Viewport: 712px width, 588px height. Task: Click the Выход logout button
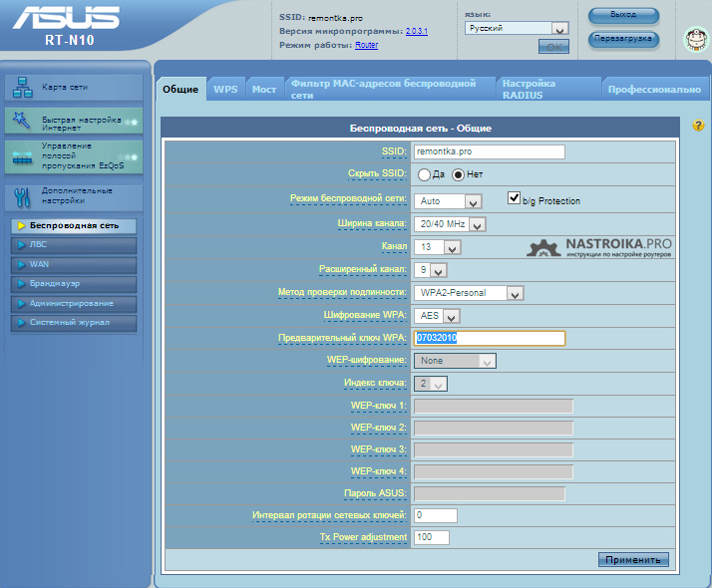(x=623, y=15)
